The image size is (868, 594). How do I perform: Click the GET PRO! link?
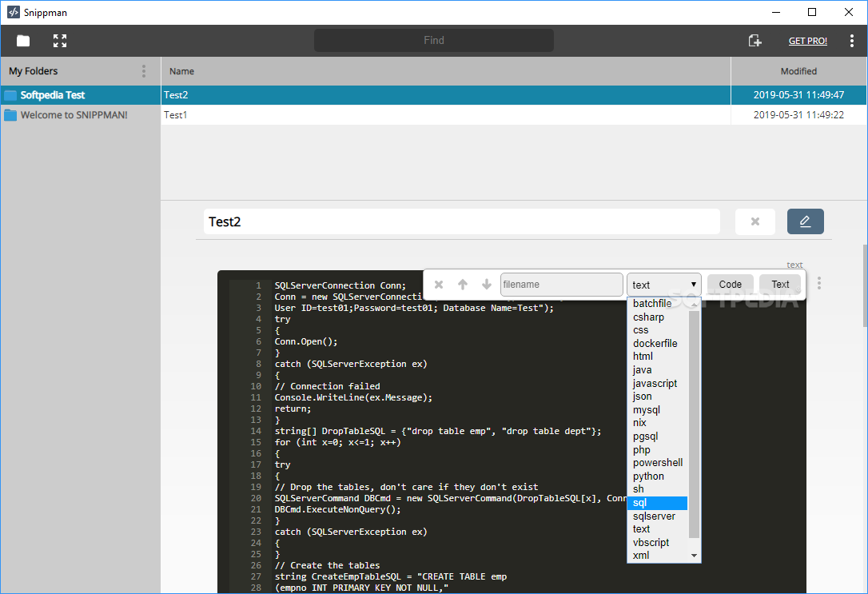point(808,41)
